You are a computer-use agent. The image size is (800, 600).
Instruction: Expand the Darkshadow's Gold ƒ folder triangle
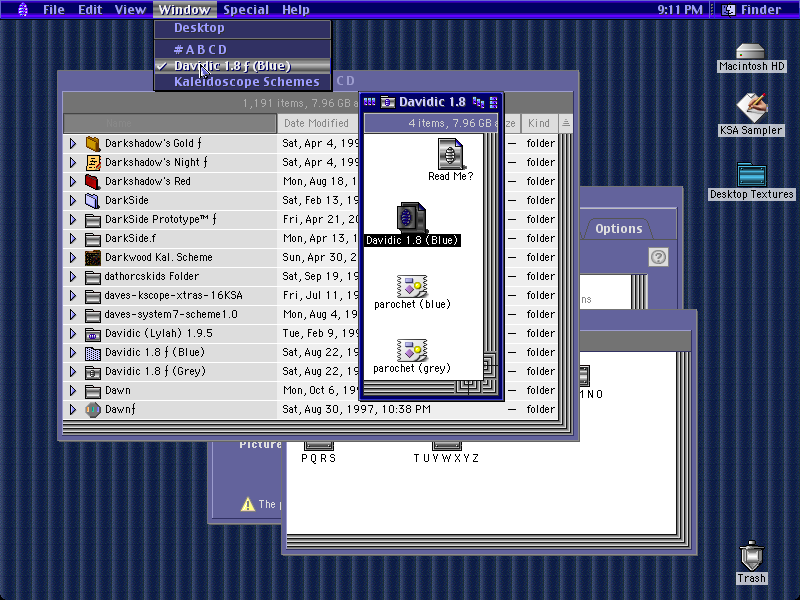[x=73, y=143]
